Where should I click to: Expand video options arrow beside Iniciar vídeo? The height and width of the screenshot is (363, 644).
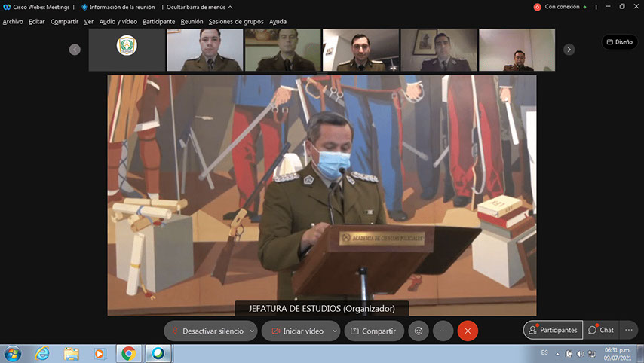[x=334, y=331]
